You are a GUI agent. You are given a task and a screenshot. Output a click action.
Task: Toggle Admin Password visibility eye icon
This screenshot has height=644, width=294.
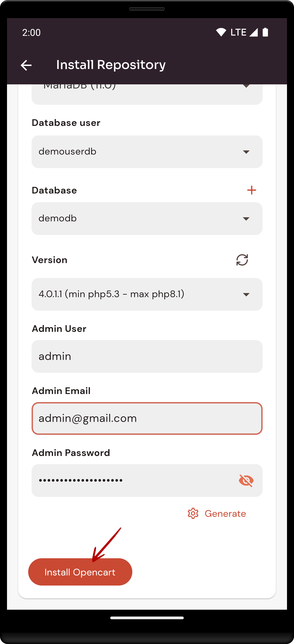pyautogui.click(x=246, y=481)
